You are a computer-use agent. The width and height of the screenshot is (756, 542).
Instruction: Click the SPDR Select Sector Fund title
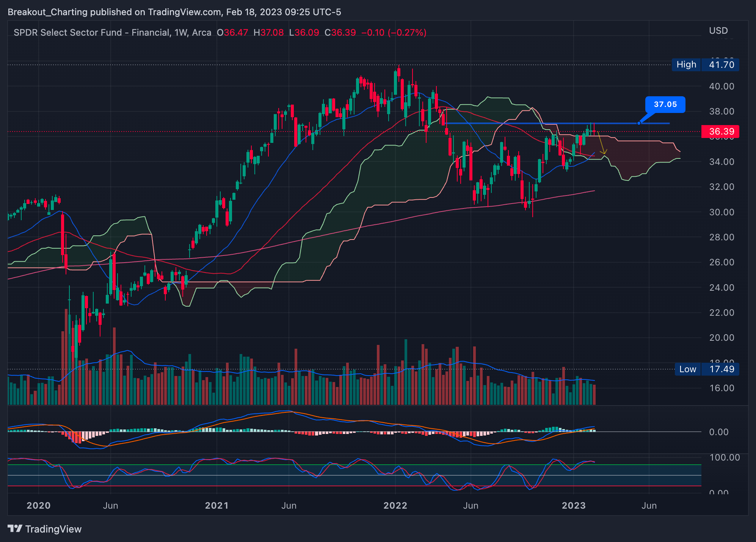pyautogui.click(x=91, y=33)
